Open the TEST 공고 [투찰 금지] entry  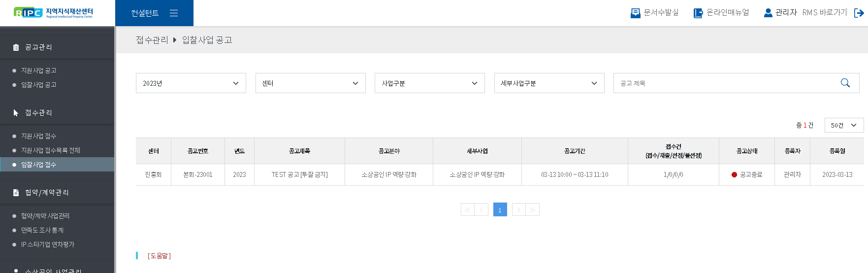(x=299, y=175)
